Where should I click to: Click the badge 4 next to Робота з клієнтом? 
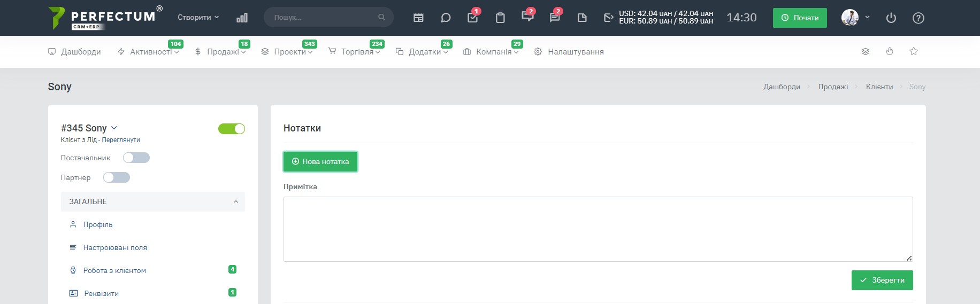coord(232,269)
